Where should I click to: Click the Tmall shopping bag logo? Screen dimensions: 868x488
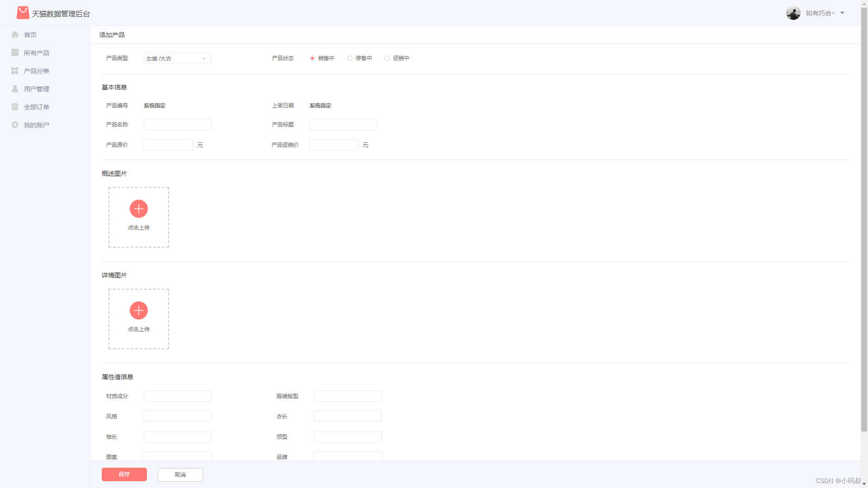pos(23,13)
